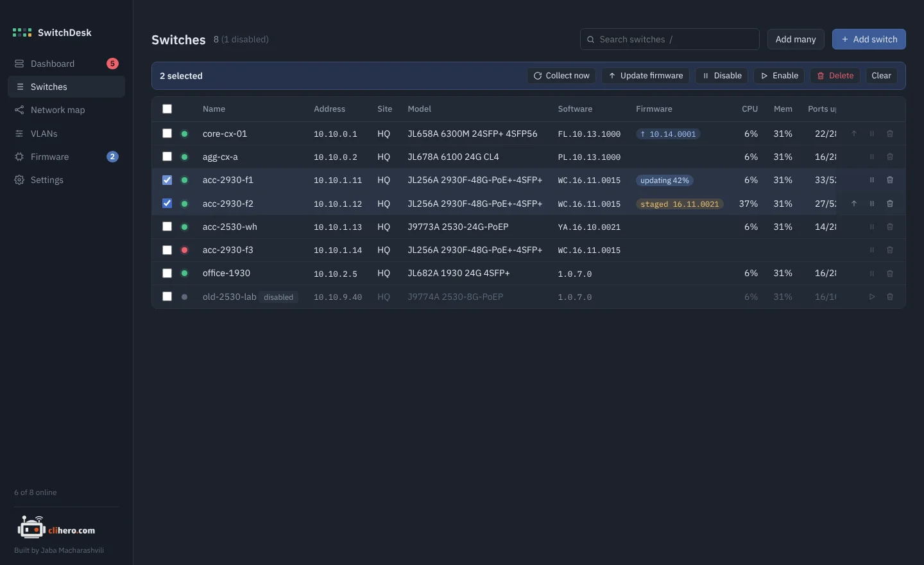Click the 'updating 42%' firmware badge
The image size is (924, 565).
coord(665,180)
